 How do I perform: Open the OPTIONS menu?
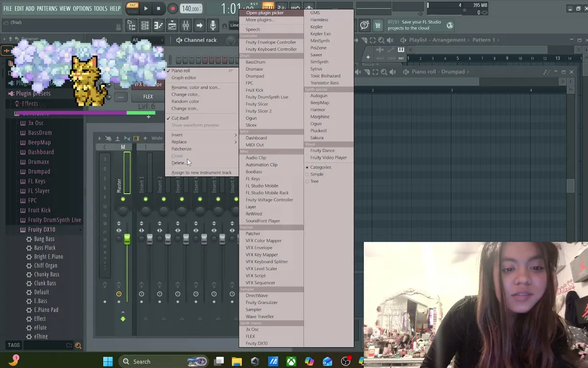pyautogui.click(x=82, y=8)
